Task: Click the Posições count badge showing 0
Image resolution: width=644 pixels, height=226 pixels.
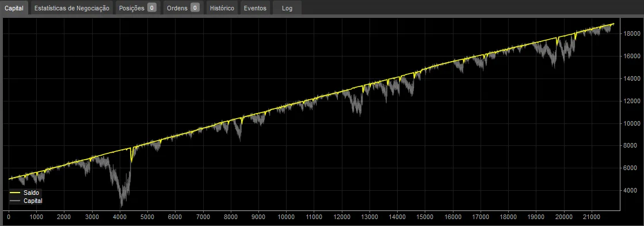Action: 152,8
